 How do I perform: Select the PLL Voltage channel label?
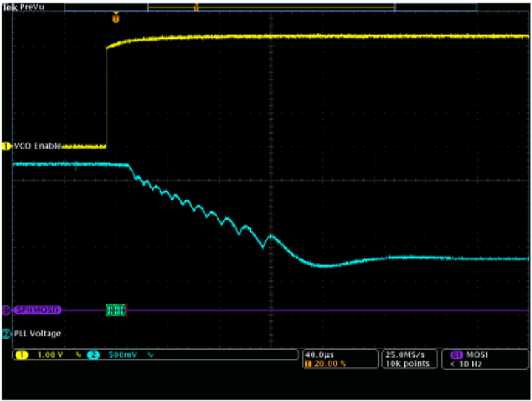tap(37, 333)
